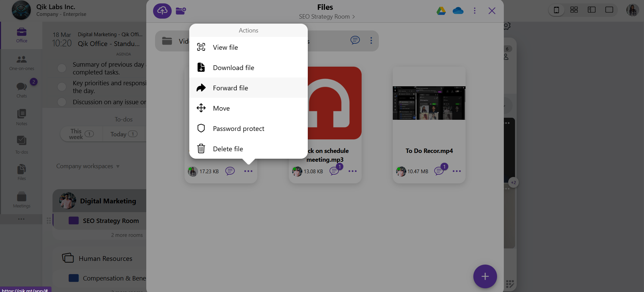The width and height of the screenshot is (644, 292).
Task: Open OneDrive cloud icon
Action: coord(458,11)
